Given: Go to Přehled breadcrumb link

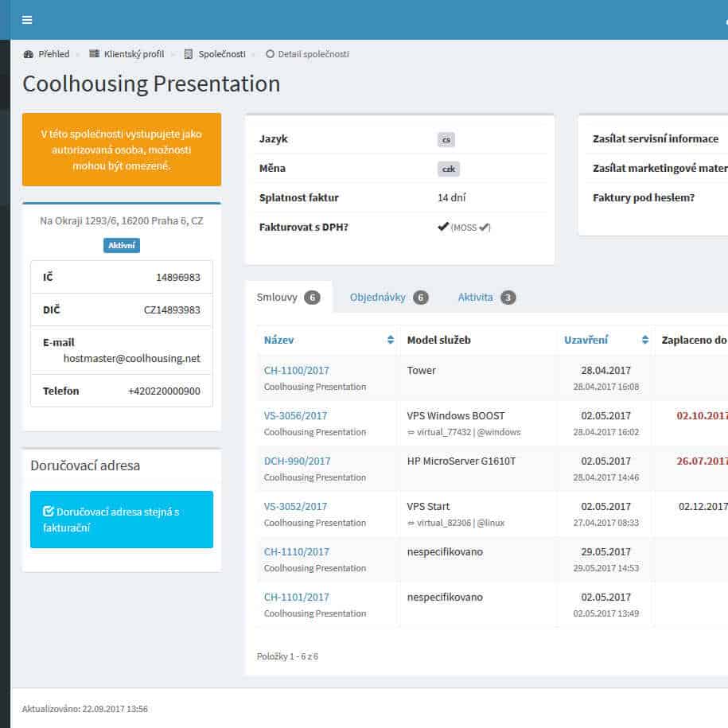Looking at the screenshot, I should (54, 54).
